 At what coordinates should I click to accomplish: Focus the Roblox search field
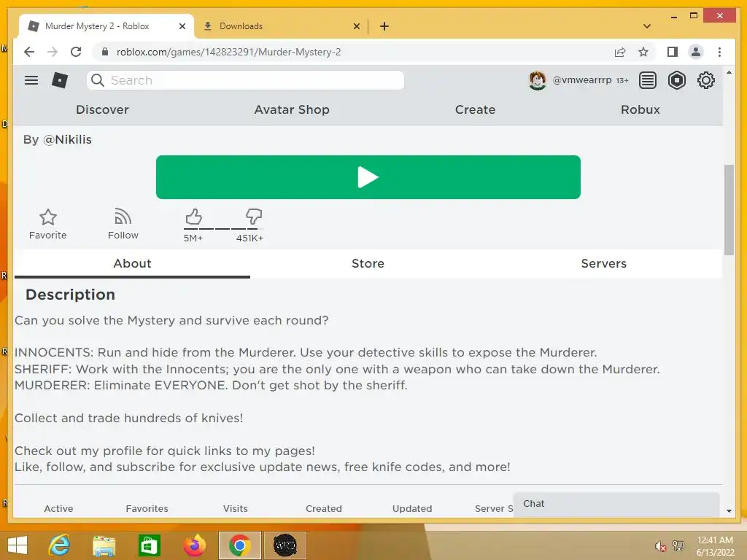click(x=245, y=80)
